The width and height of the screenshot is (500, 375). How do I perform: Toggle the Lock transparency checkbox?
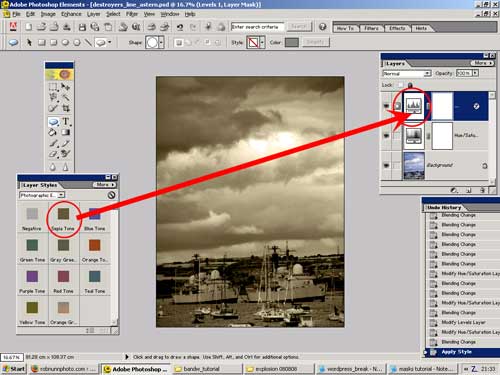tap(400, 85)
